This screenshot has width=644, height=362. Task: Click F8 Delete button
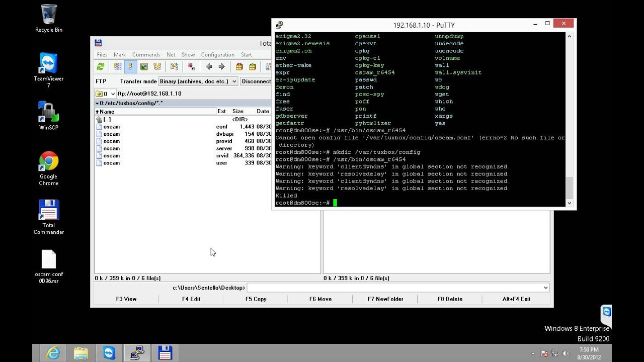450,299
